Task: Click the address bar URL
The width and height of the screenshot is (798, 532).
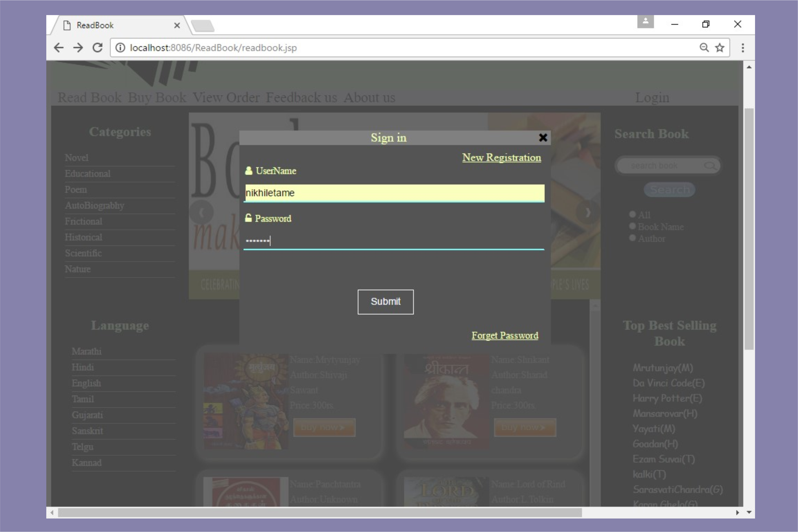Action: coord(213,48)
